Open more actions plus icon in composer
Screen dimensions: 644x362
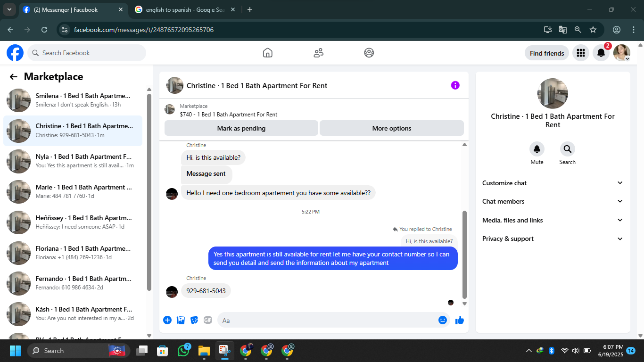pyautogui.click(x=167, y=320)
